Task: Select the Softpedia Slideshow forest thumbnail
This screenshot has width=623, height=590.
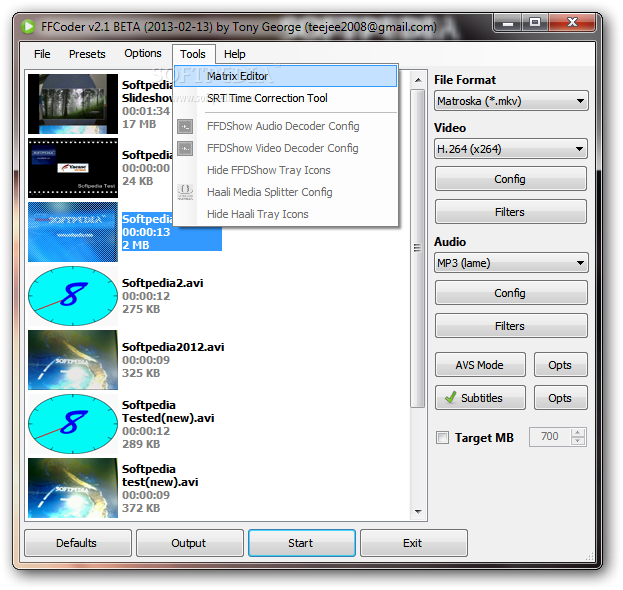Action: click(x=73, y=104)
